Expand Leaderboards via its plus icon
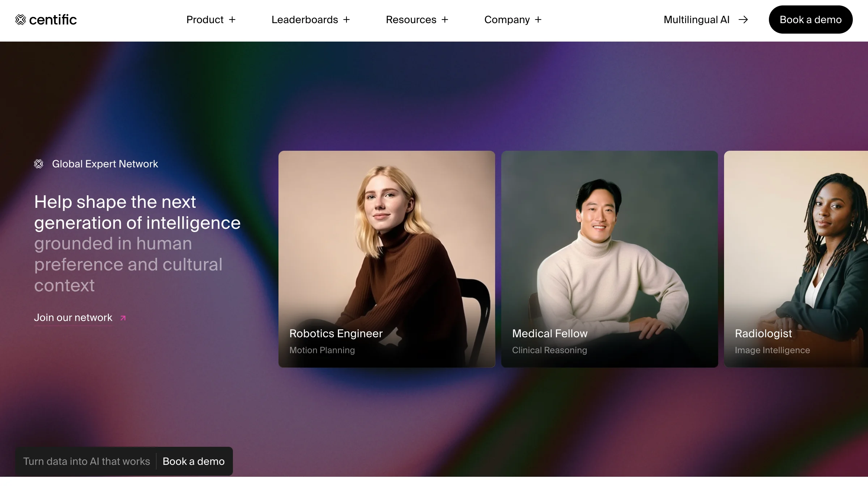The width and height of the screenshot is (868, 488). point(346,20)
